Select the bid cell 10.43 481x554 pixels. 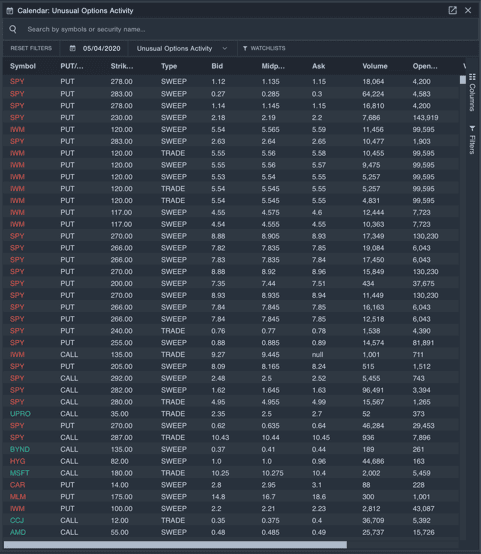tap(220, 437)
